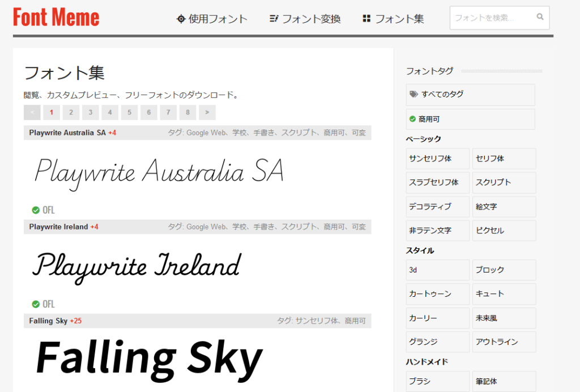Go to page 8
The width and height of the screenshot is (580, 392).
tap(188, 112)
